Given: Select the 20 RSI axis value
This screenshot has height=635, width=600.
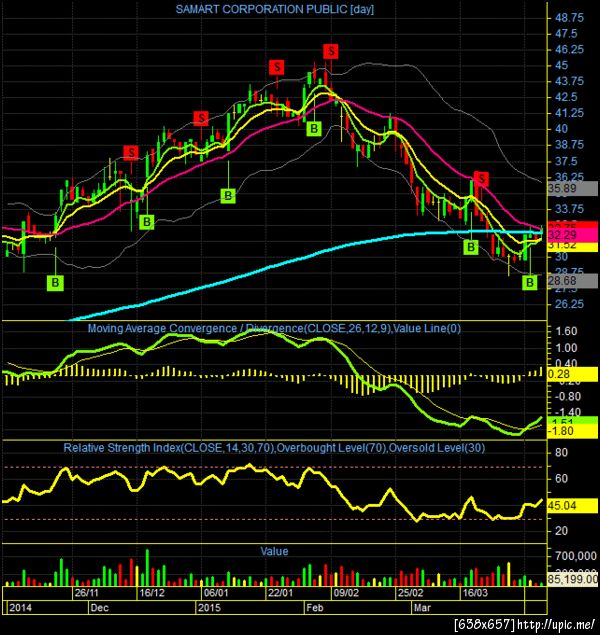Looking at the screenshot, I should click(561, 531).
